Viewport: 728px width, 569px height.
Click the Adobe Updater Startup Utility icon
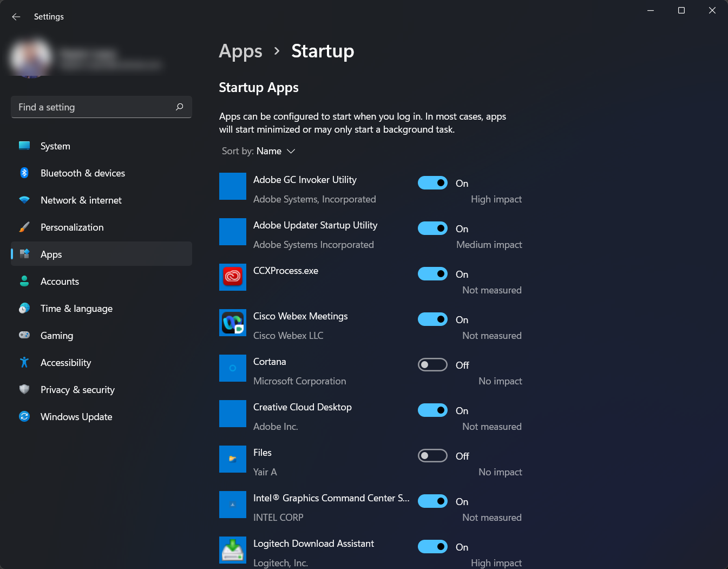click(x=233, y=232)
